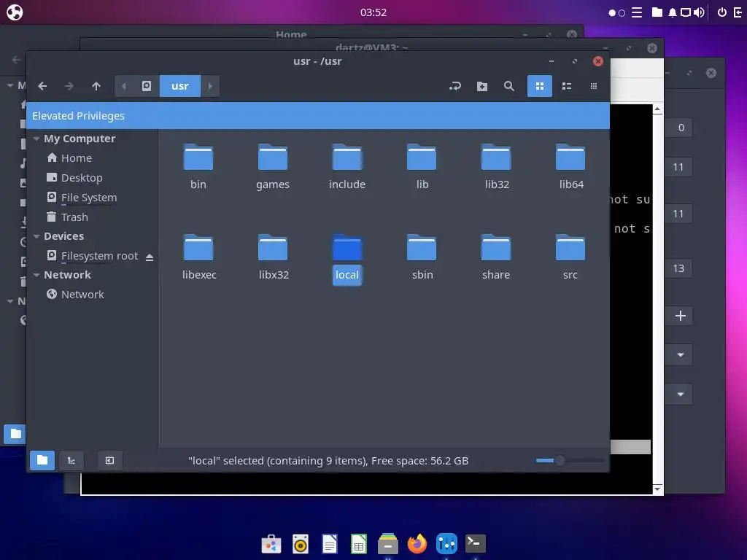Click the plus button in background window

click(681, 316)
